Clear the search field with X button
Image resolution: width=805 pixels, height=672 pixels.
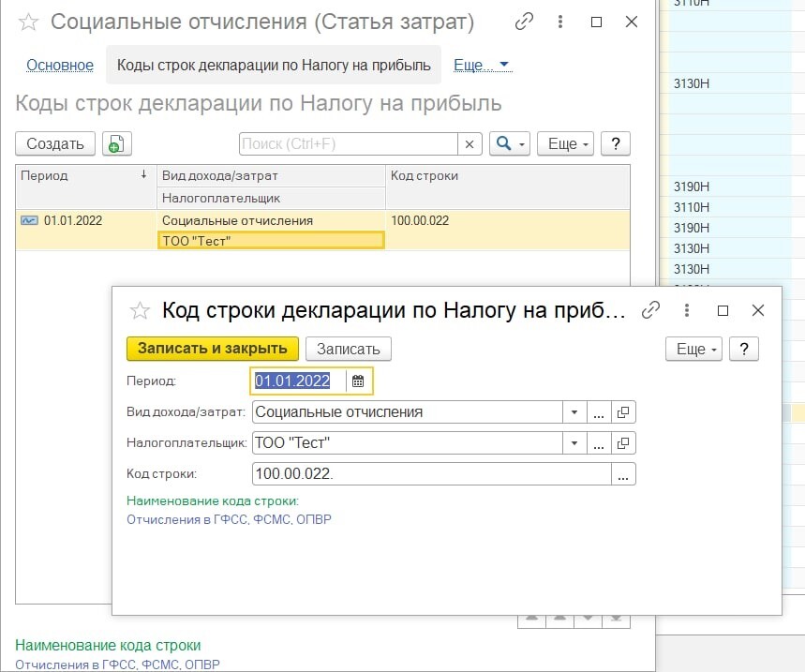(x=470, y=143)
